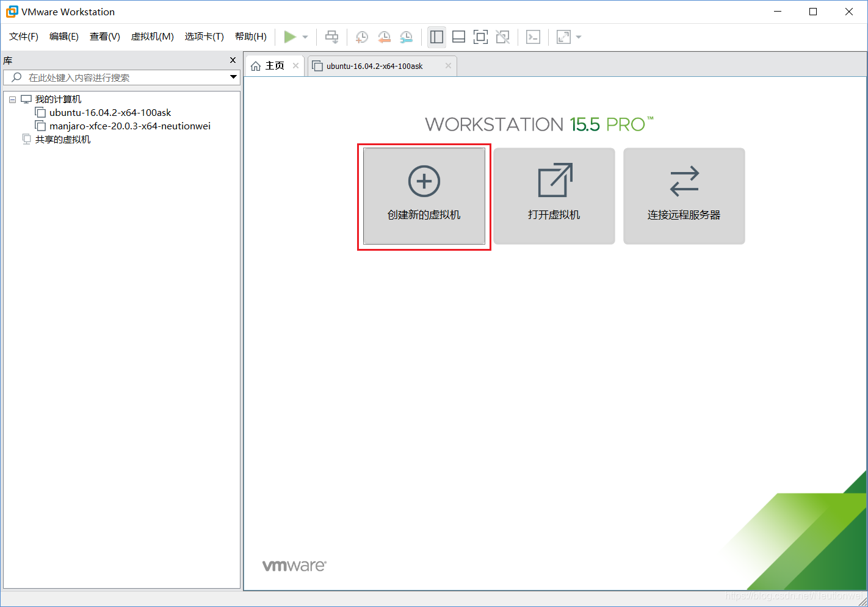The width and height of the screenshot is (868, 607).
Task: Open the 帮助(H) menu
Action: click(x=251, y=37)
